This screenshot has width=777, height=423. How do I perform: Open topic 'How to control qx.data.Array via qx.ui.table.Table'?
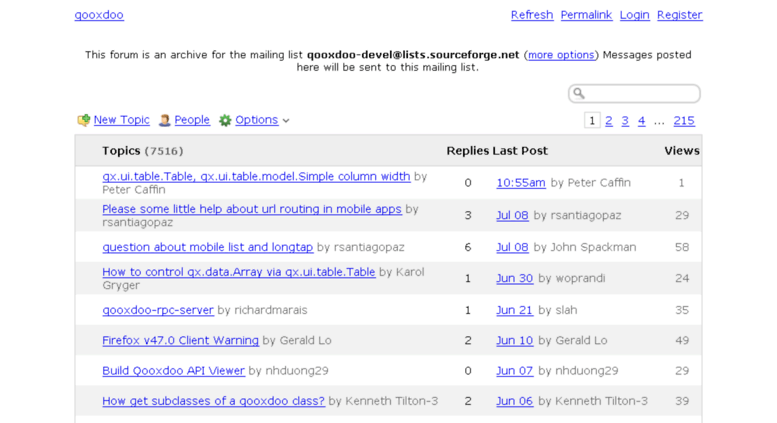239,272
